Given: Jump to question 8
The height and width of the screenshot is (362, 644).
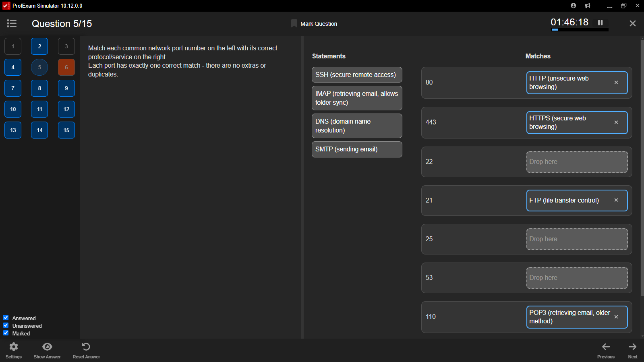Looking at the screenshot, I should pyautogui.click(x=39, y=88).
